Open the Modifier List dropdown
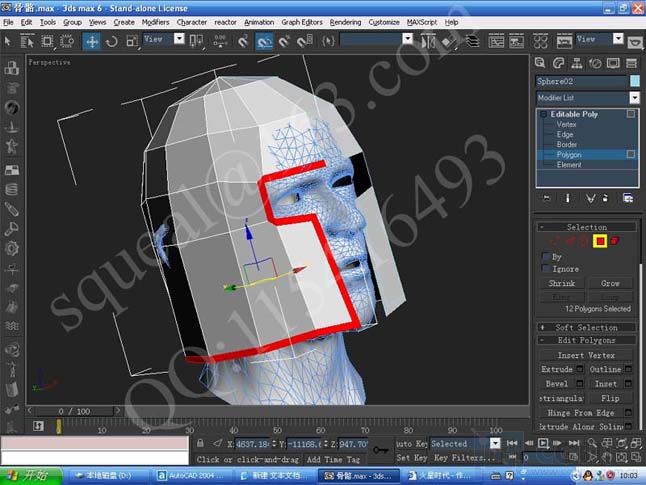This screenshot has height=485, width=646. tap(634, 98)
